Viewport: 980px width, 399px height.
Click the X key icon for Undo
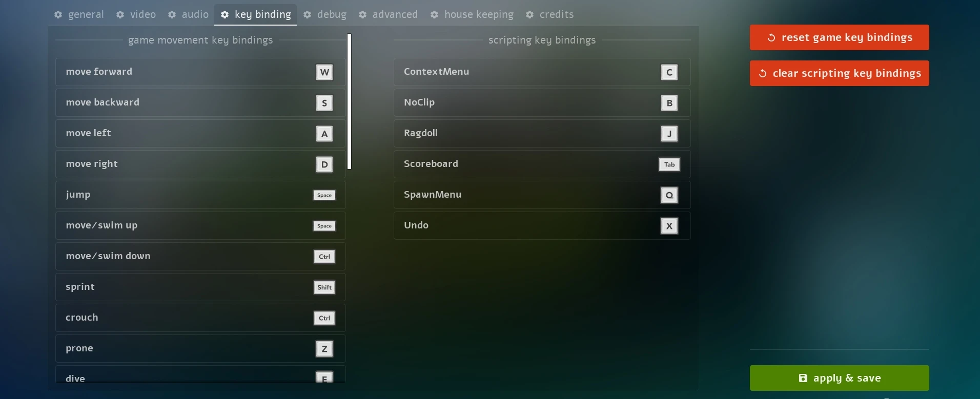pyautogui.click(x=669, y=226)
